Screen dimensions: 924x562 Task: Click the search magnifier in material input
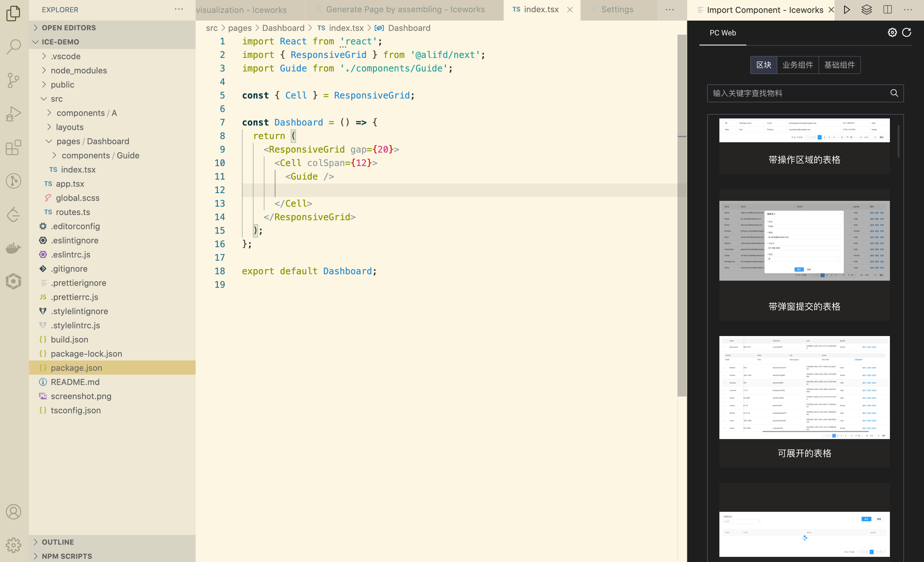[x=894, y=93]
